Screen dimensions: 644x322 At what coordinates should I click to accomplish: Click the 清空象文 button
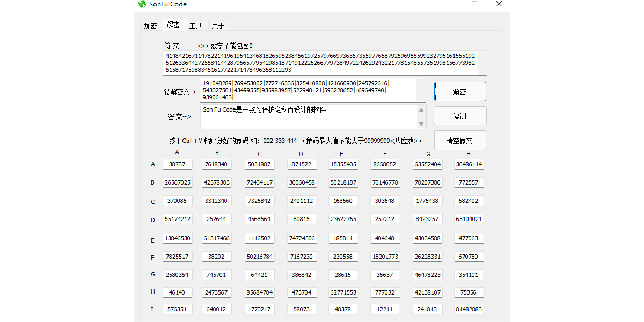pyautogui.click(x=459, y=140)
